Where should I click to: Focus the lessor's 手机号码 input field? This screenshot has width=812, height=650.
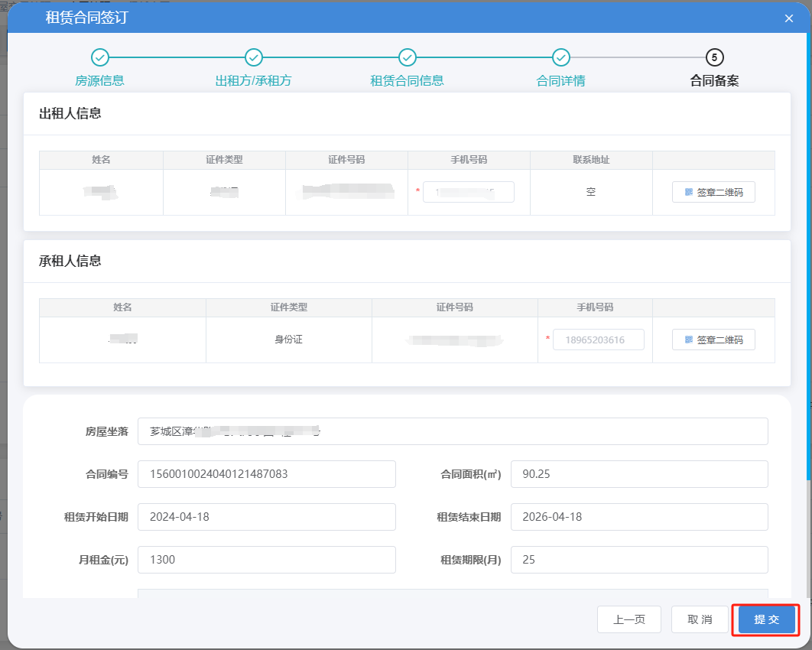click(469, 192)
